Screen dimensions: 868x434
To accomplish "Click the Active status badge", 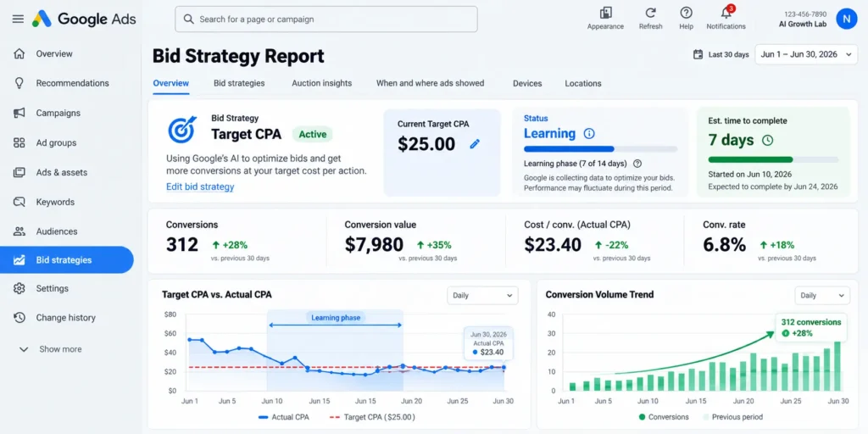I will tap(313, 134).
